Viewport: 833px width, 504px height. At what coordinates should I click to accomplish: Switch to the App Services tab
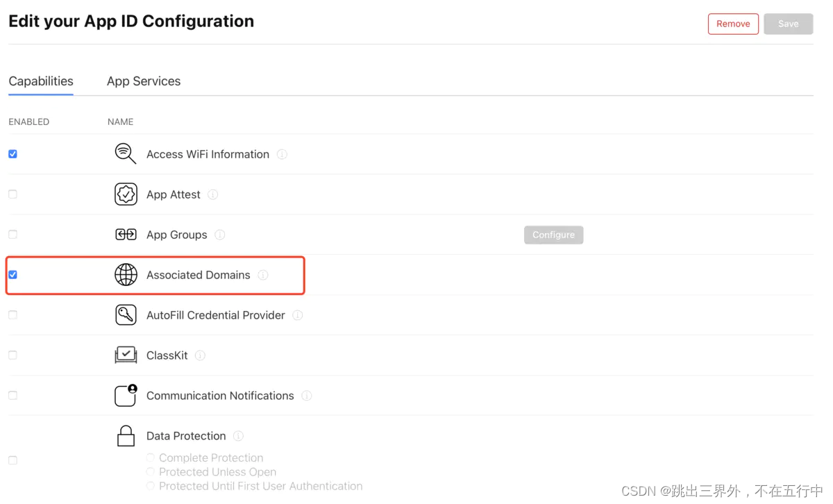(144, 81)
